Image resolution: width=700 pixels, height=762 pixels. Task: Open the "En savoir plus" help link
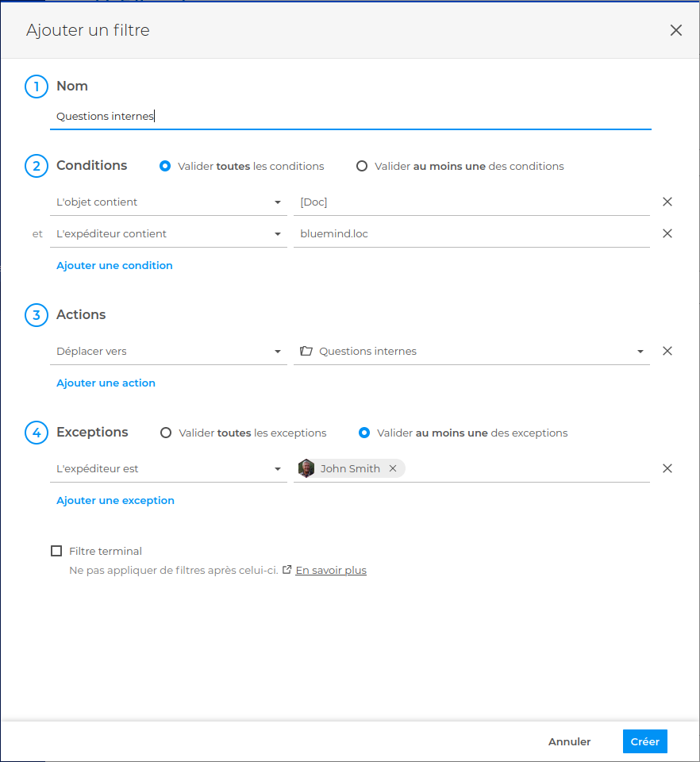pos(331,570)
